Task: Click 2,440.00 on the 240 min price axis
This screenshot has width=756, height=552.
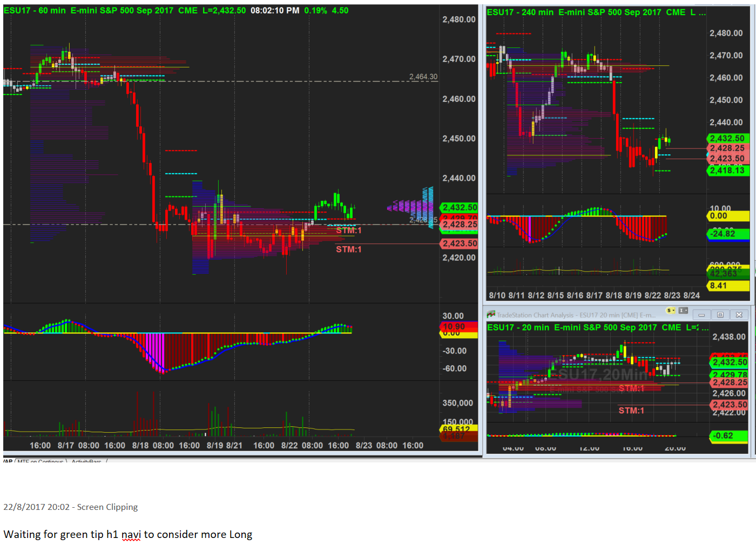Action: [726, 122]
